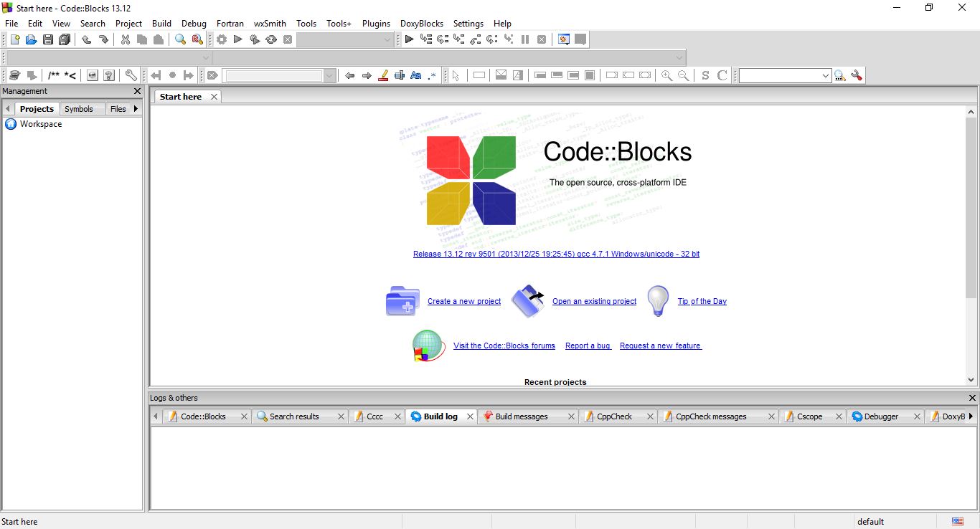
Task: Click the Run play icon in build toolbar
Action: click(238, 39)
